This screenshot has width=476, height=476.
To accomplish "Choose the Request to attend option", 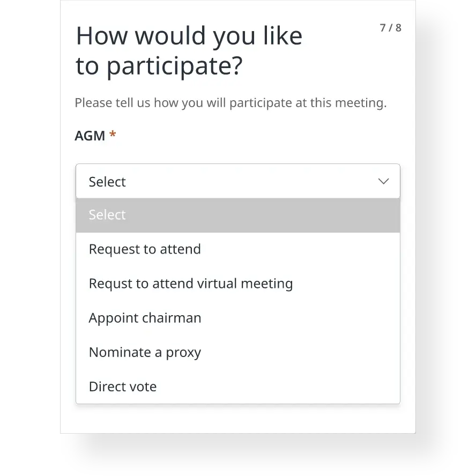I will tap(145, 249).
